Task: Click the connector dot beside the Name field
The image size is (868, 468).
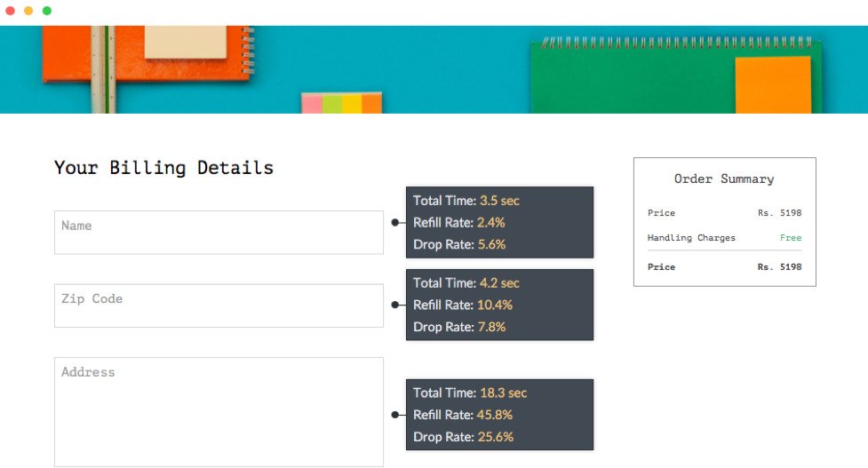Action: (395, 222)
